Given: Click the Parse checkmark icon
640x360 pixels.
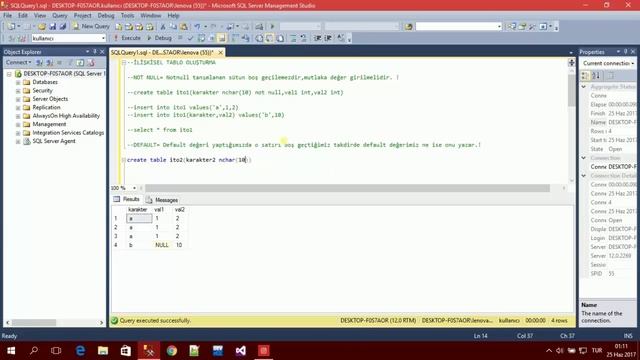Looking at the screenshot, I should [191, 38].
